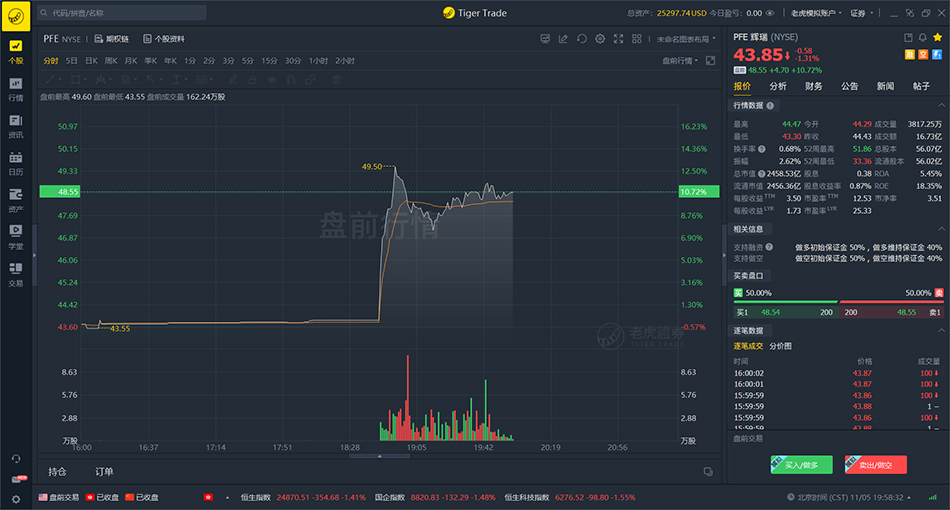Open the settings gear in sidebar
The height and width of the screenshot is (510, 950).
(x=16, y=500)
